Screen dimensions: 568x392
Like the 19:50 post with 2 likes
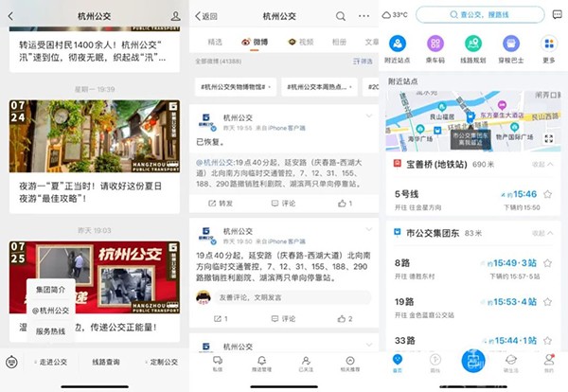pyautogui.click(x=346, y=319)
